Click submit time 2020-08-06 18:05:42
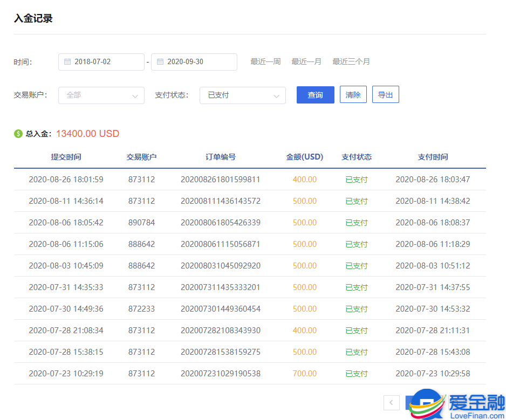 pyautogui.click(x=66, y=223)
